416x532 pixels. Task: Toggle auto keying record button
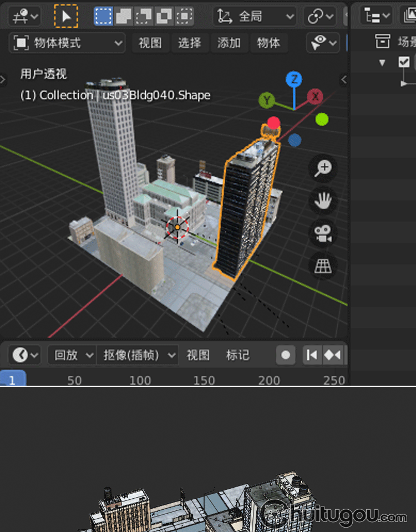click(x=286, y=355)
